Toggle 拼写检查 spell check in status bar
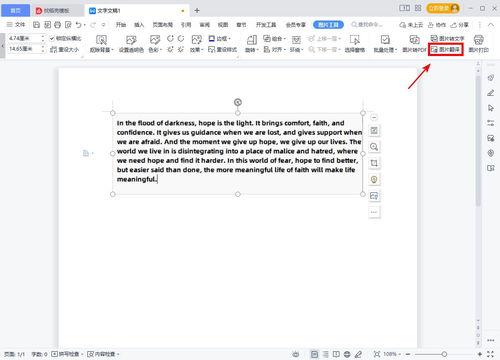Viewport: 500px width, 360px height. pyautogui.click(x=67, y=354)
